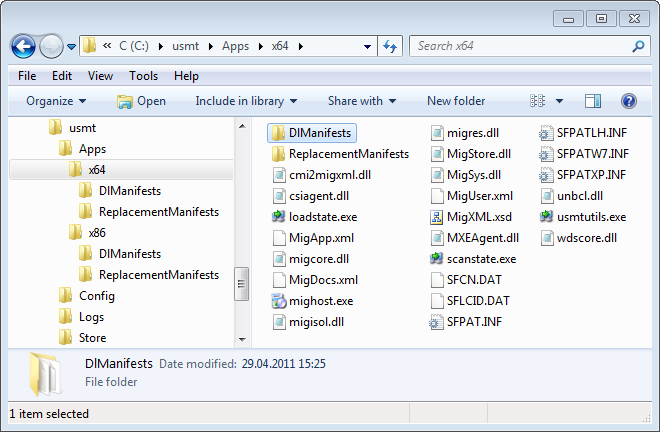Select the MigStore.dll file icon
This screenshot has height=432, width=660.
(x=437, y=154)
